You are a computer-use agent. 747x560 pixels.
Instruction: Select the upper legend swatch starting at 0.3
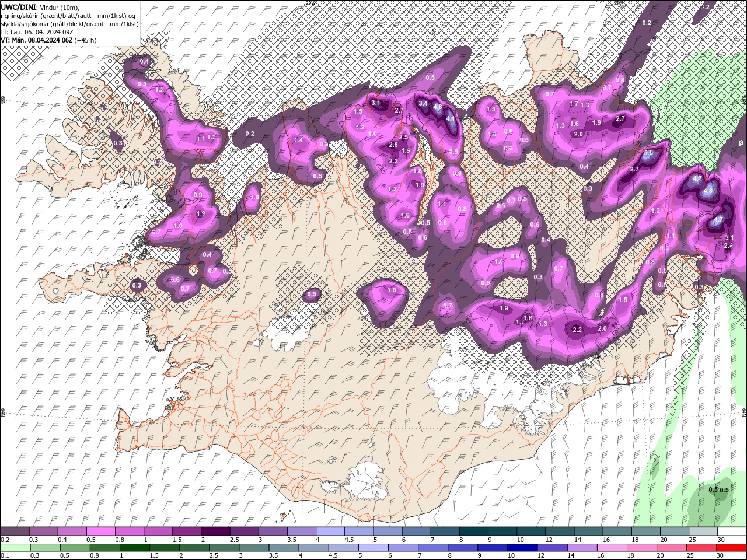tap(44, 531)
